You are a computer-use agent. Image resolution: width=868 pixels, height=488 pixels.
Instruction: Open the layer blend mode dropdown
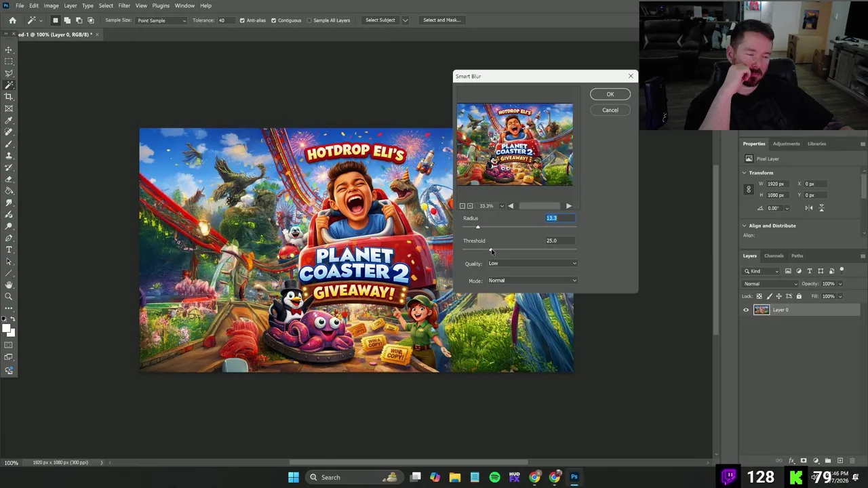[770, 284]
